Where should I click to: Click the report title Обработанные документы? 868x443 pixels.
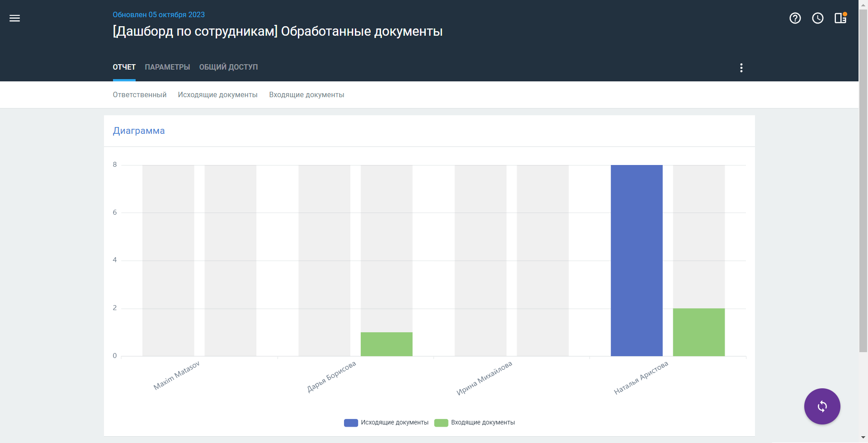click(x=278, y=31)
